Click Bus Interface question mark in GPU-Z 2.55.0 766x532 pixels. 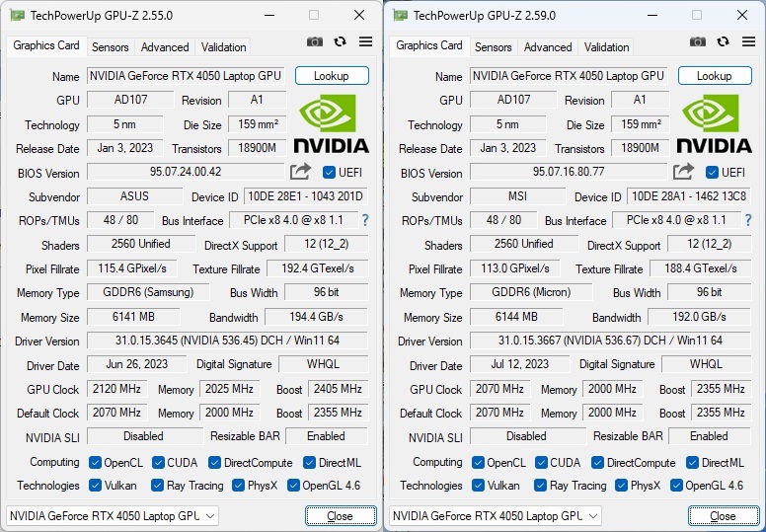[x=365, y=220]
